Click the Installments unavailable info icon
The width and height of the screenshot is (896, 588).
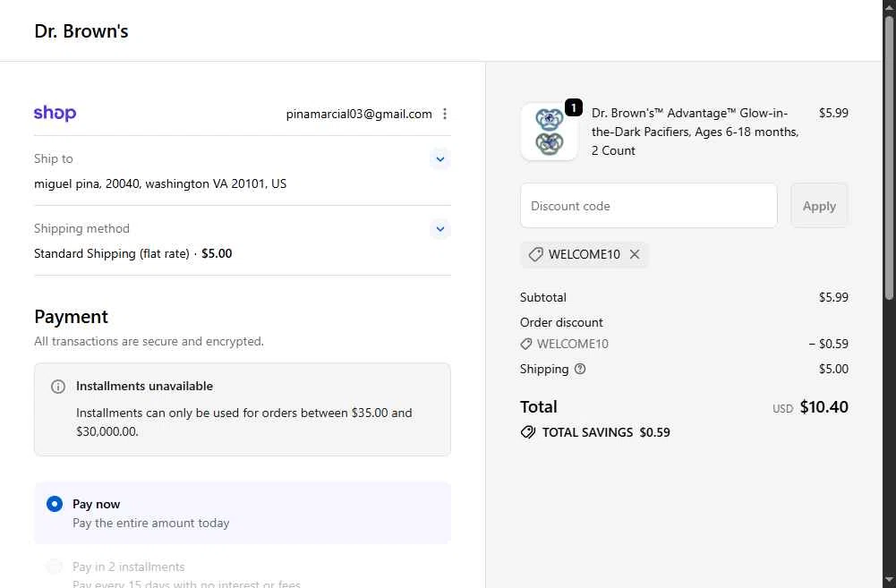click(x=58, y=387)
